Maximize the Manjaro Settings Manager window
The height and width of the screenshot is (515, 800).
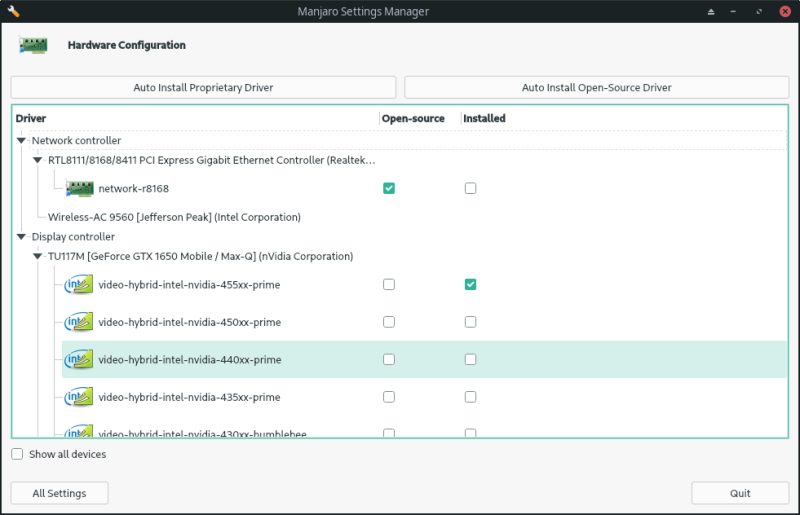759,11
